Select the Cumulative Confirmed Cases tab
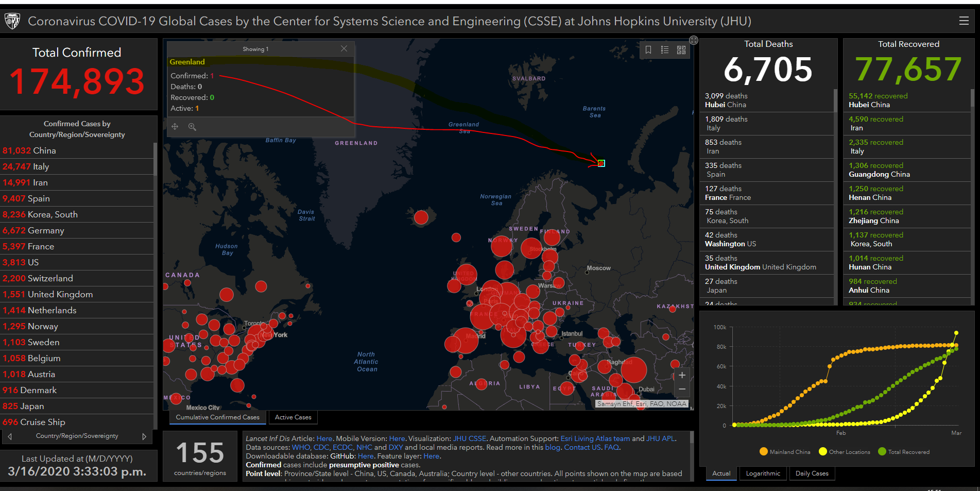Viewport: 980px width, 491px height. (217, 417)
